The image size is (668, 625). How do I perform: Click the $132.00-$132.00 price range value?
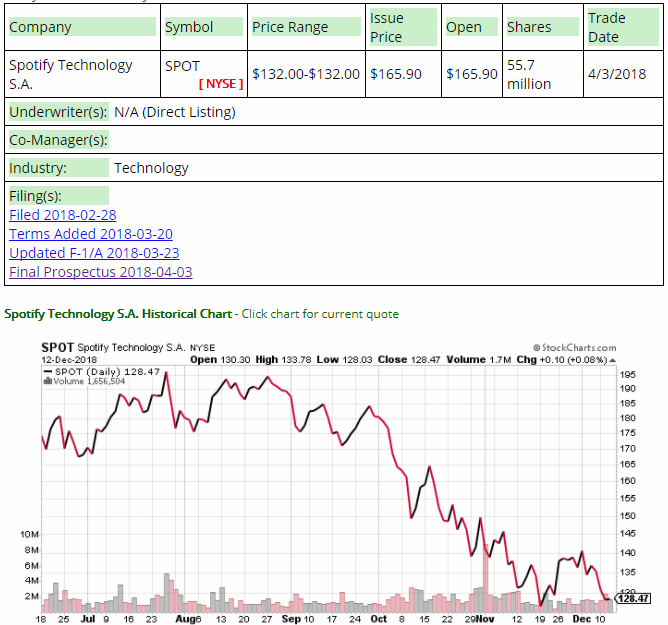click(306, 74)
